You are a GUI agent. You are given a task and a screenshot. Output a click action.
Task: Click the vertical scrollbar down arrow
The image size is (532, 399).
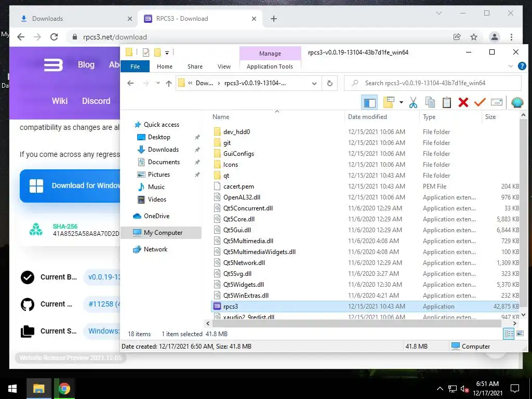pyautogui.click(x=523, y=315)
